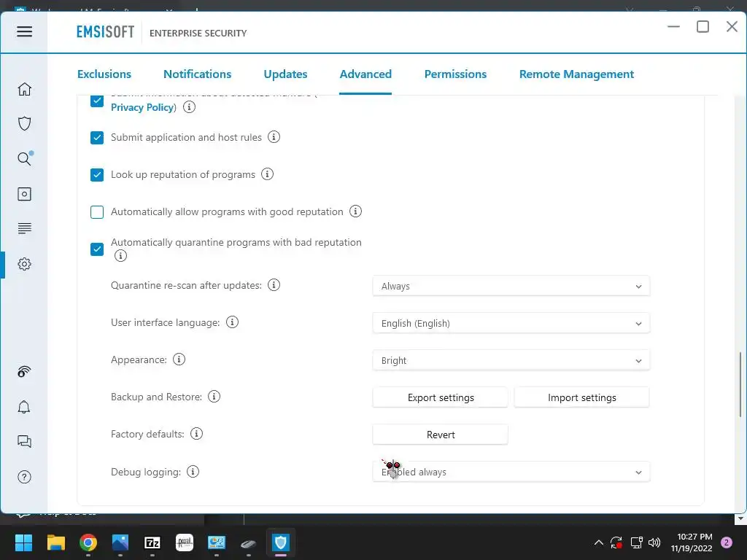Open the Scan magnifier icon
Screen dimensions: 747x560
(25, 158)
